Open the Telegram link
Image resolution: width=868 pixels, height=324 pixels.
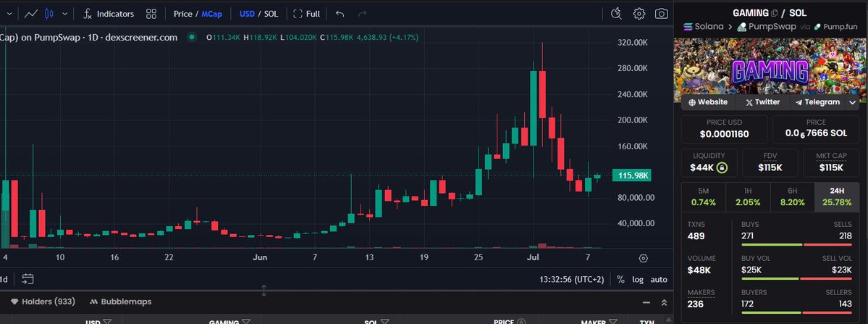pyautogui.click(x=817, y=102)
